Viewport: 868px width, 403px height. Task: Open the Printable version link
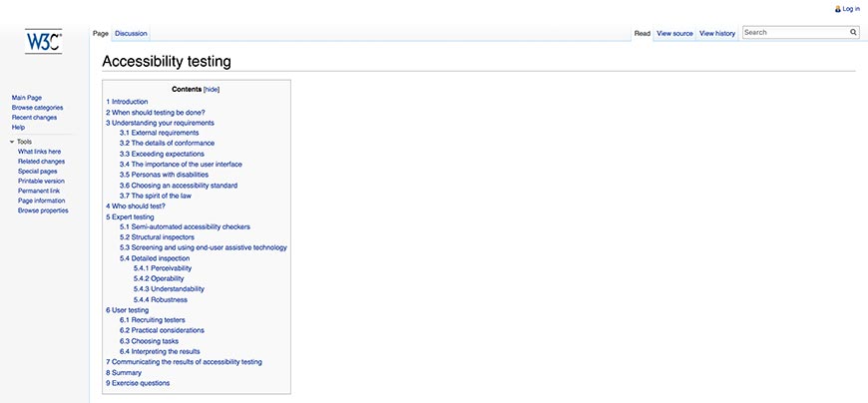click(x=41, y=181)
